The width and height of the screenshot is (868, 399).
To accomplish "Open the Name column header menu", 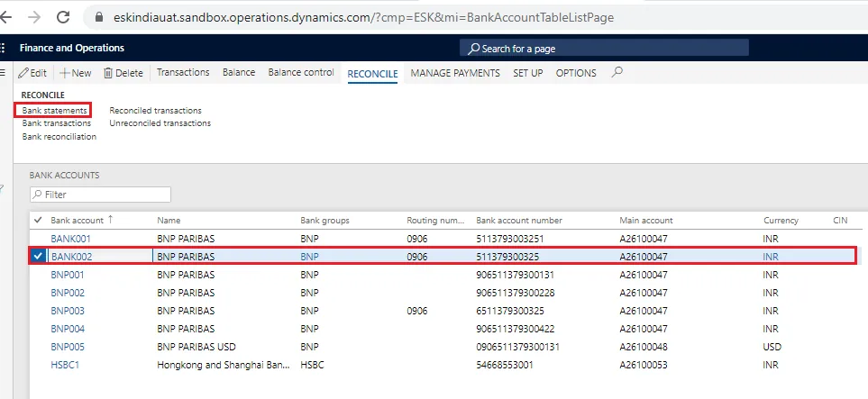I will pos(169,221).
